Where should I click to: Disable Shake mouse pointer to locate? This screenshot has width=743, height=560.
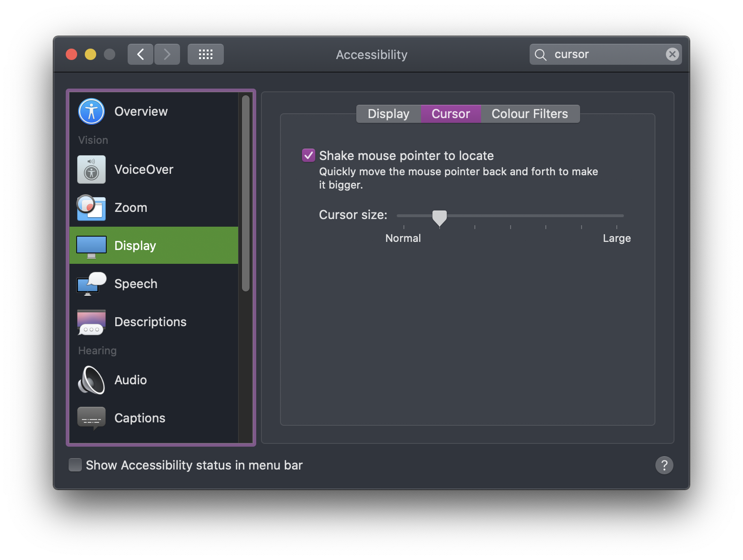pyautogui.click(x=309, y=155)
